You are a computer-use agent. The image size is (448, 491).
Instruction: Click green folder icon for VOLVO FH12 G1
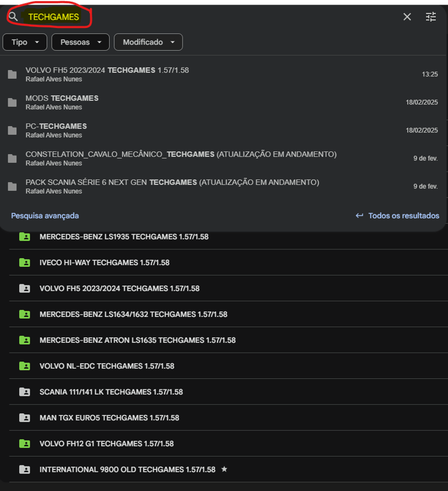(x=24, y=444)
